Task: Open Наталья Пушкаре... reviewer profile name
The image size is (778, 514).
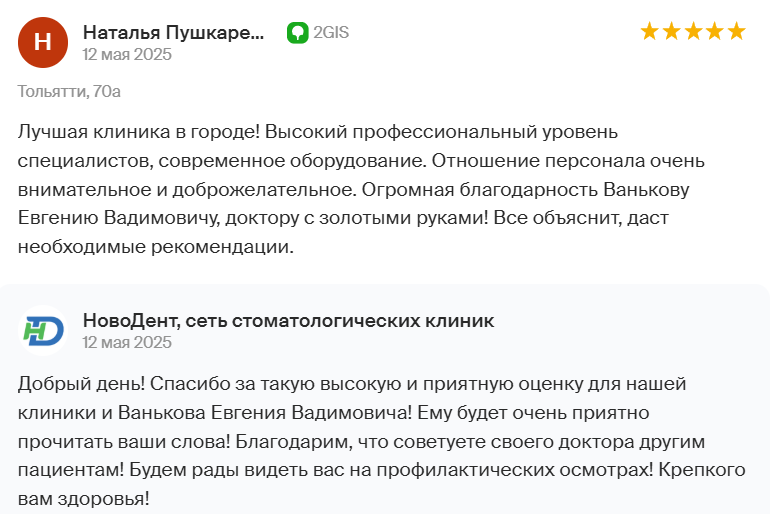Action: pyautogui.click(x=173, y=32)
